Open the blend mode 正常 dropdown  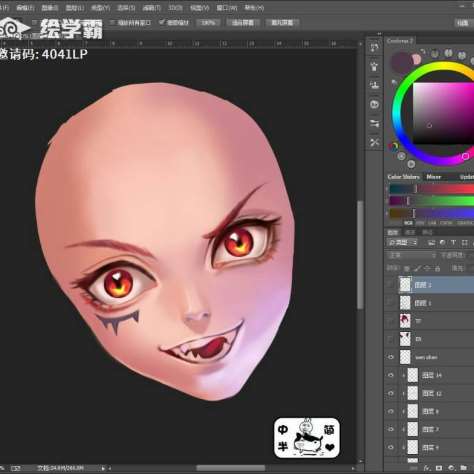click(412, 256)
